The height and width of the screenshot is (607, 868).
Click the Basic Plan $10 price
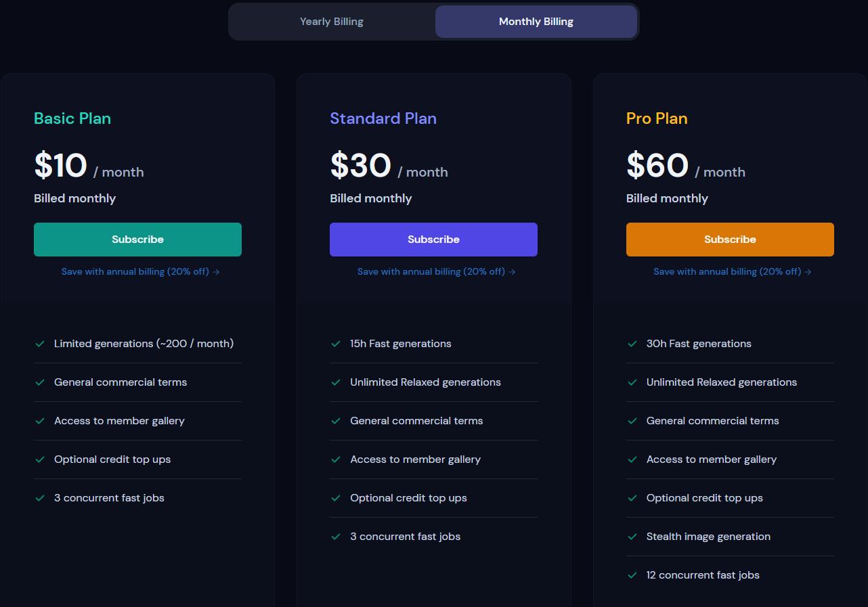click(x=61, y=166)
